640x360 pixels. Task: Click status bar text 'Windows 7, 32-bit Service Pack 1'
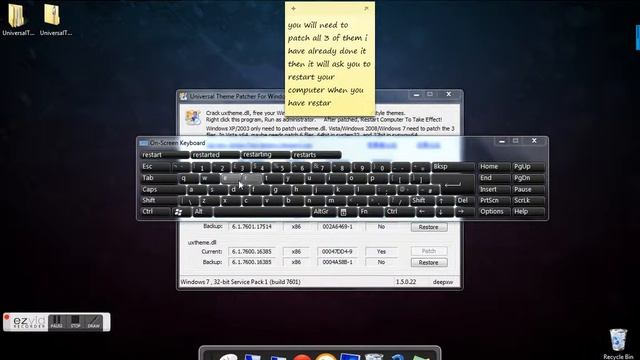(240, 282)
